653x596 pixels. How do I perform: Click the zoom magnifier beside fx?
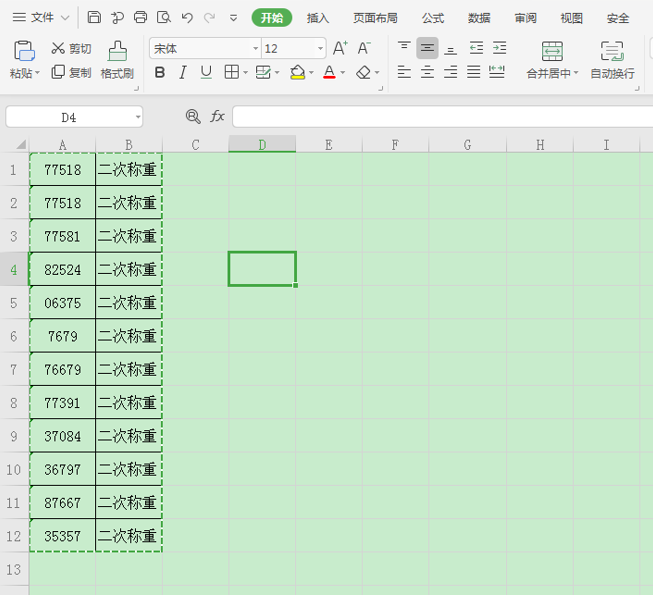click(x=193, y=117)
